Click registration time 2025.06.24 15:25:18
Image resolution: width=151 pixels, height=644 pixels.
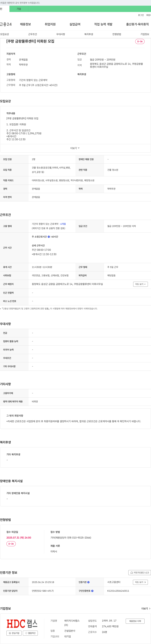tap(43, 582)
